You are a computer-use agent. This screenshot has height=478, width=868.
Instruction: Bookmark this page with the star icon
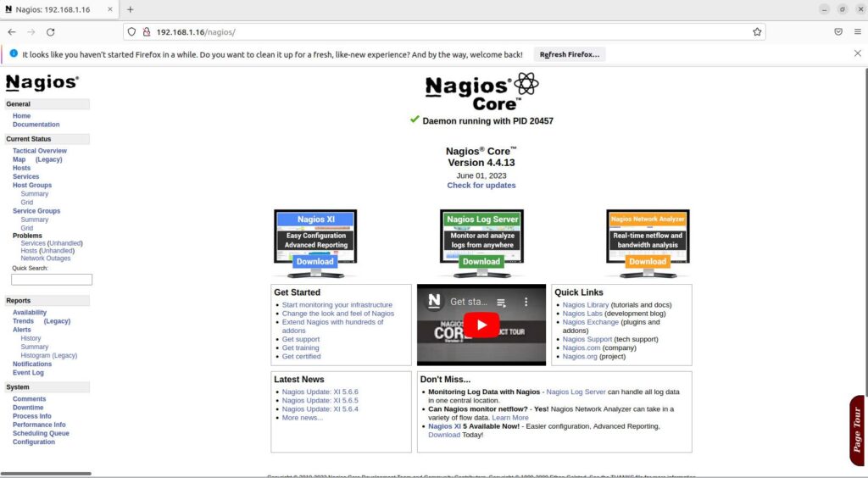tap(757, 32)
